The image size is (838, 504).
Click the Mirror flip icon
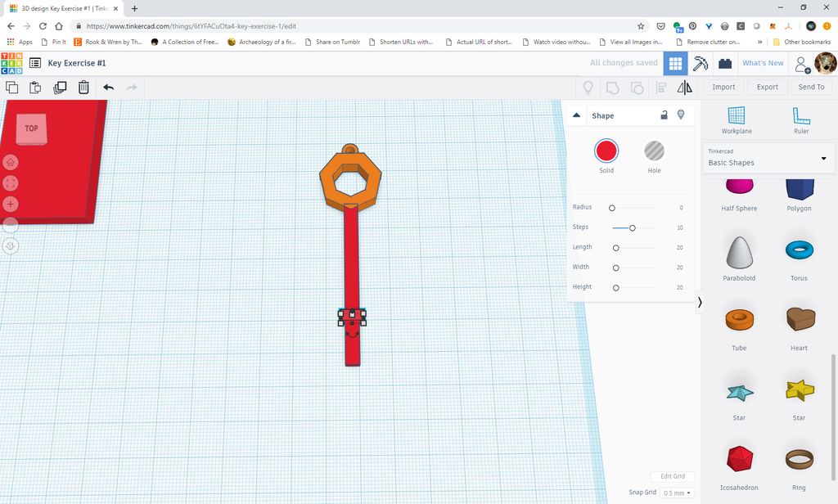685,88
